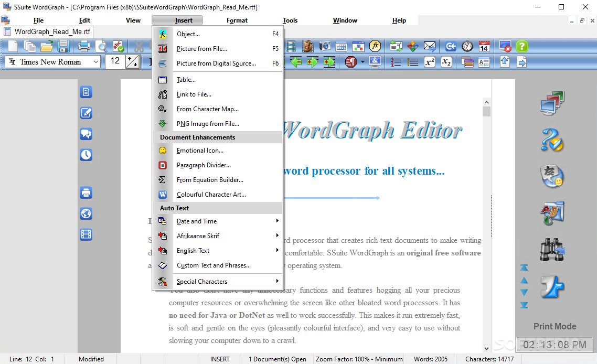
Task: Click the font size 12 field
Action: coord(115,62)
